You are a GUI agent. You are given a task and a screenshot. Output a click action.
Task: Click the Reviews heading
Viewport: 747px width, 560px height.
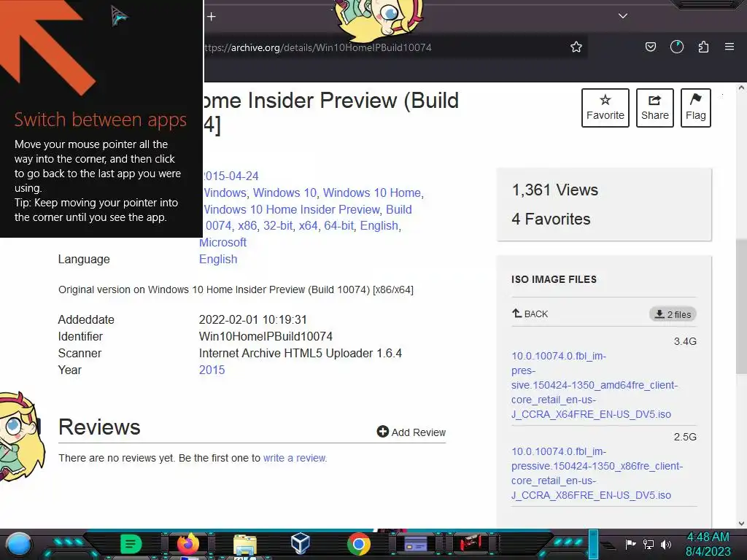click(99, 427)
